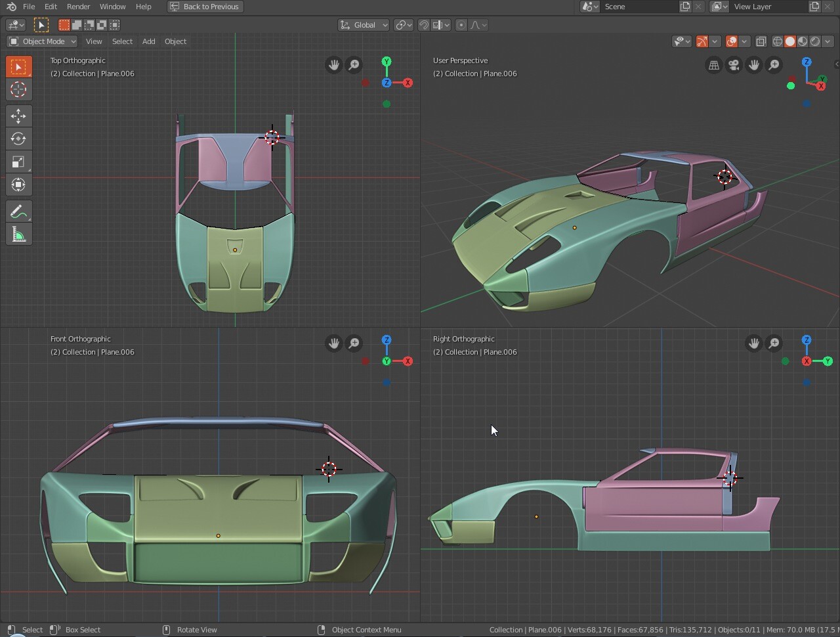Click the Back to Previous button
Viewport: 840px width, 637px height.
[205, 7]
